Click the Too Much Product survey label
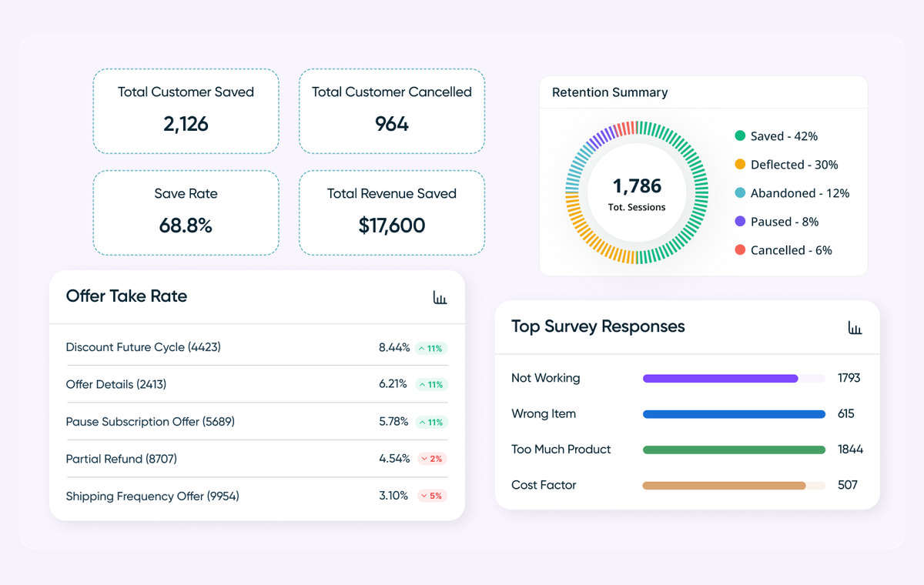Screen dimensions: 924x585 tap(561, 449)
